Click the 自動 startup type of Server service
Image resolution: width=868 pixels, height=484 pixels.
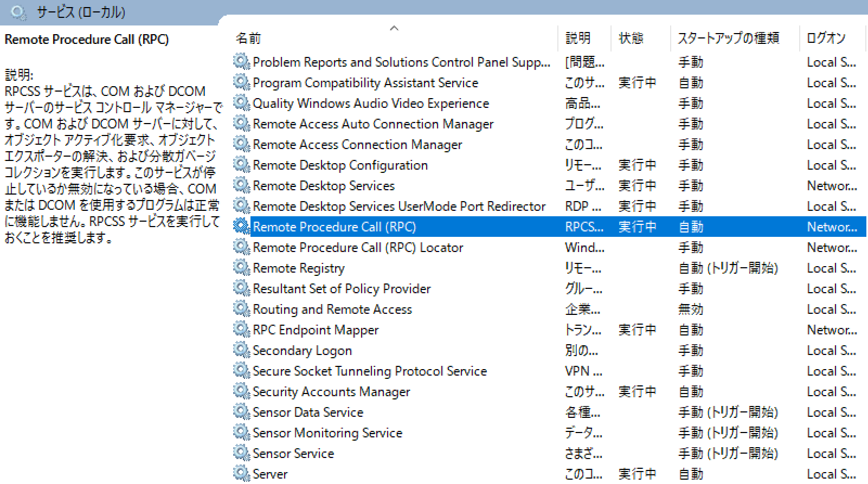point(691,474)
